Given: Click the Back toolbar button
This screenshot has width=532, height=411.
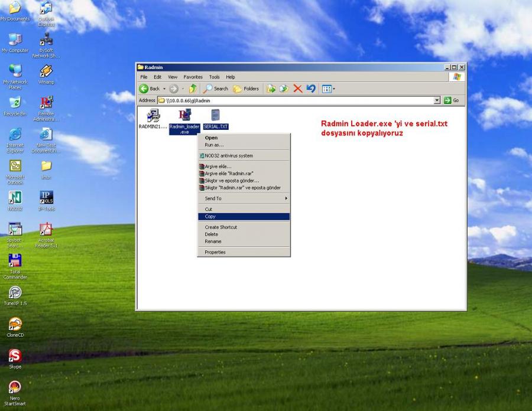Looking at the screenshot, I should coord(150,89).
